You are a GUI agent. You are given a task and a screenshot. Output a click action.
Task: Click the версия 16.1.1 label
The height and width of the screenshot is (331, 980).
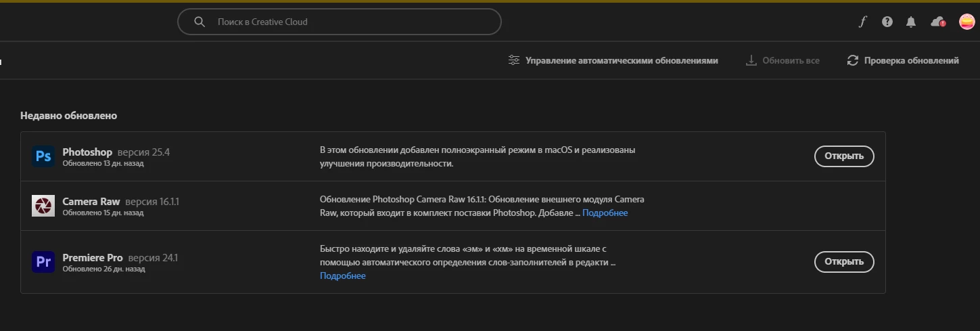(x=152, y=202)
